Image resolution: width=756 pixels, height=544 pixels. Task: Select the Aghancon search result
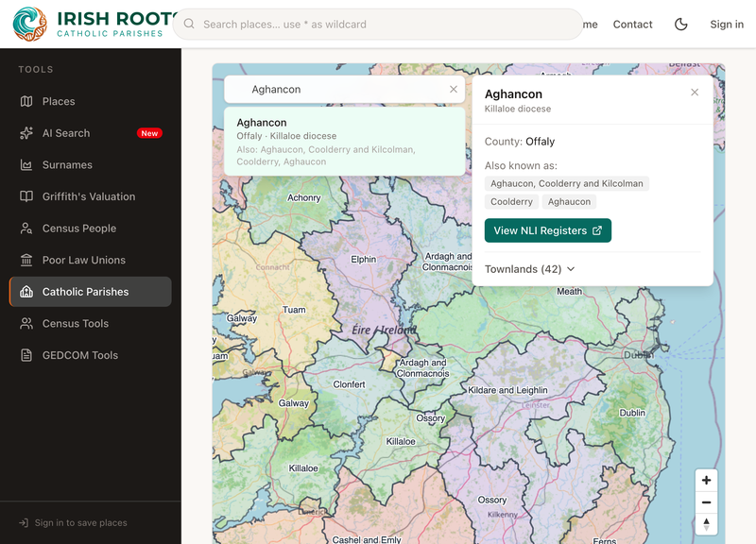345,142
